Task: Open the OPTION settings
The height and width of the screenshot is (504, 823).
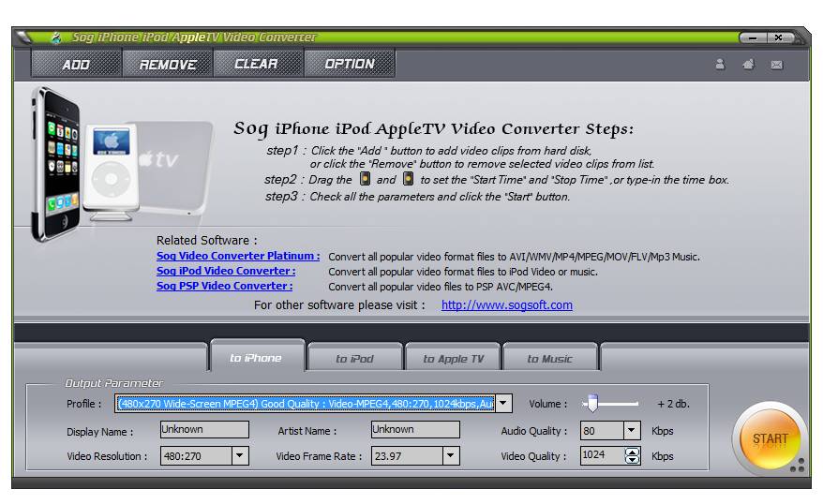Action: (x=349, y=64)
